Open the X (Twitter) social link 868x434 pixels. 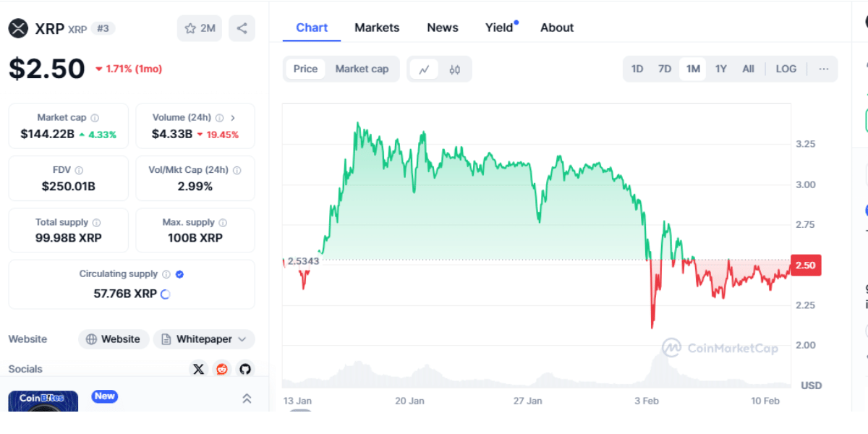tap(198, 369)
